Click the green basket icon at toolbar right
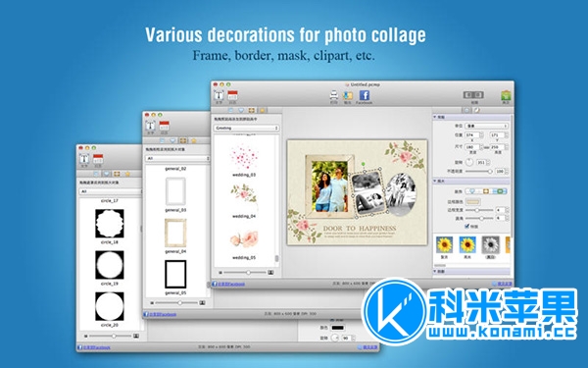Screen dimensions: 588x368 tap(506, 95)
